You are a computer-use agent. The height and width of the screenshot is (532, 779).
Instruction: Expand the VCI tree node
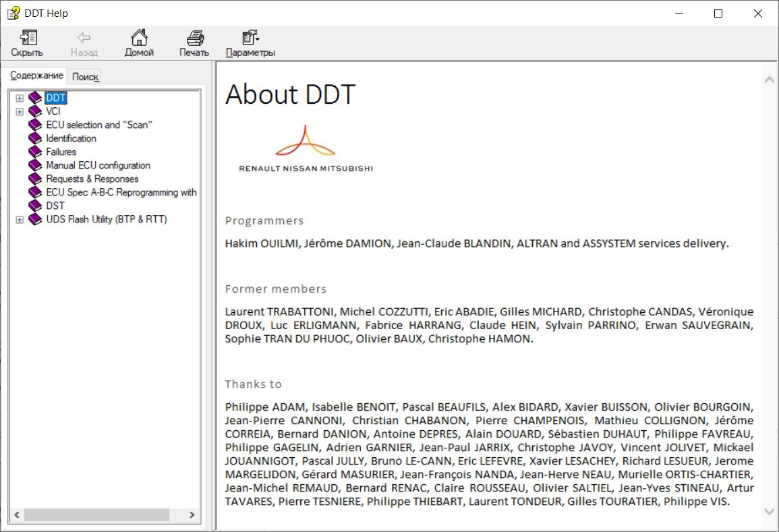tap(20, 112)
